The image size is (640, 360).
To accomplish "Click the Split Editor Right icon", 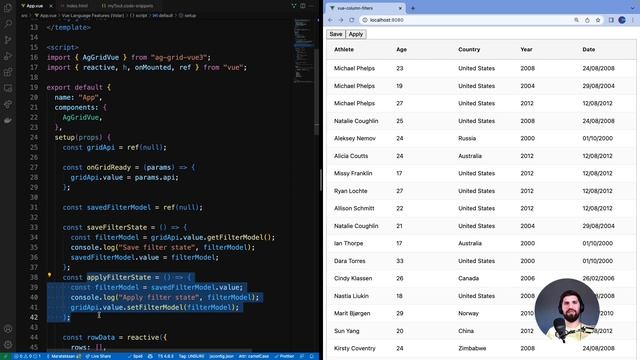I will 303,6.
